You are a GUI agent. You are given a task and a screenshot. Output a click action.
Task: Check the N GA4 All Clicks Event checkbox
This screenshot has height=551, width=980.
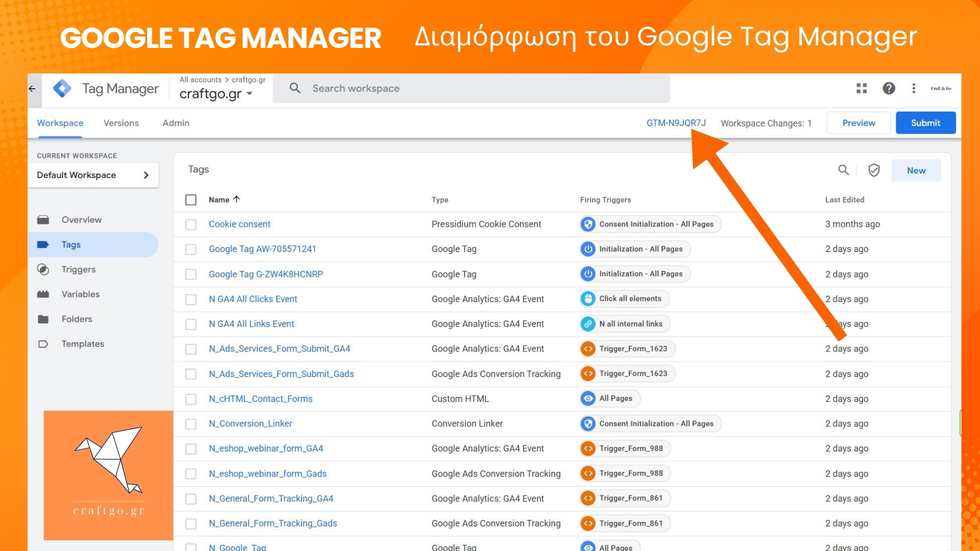pos(191,299)
